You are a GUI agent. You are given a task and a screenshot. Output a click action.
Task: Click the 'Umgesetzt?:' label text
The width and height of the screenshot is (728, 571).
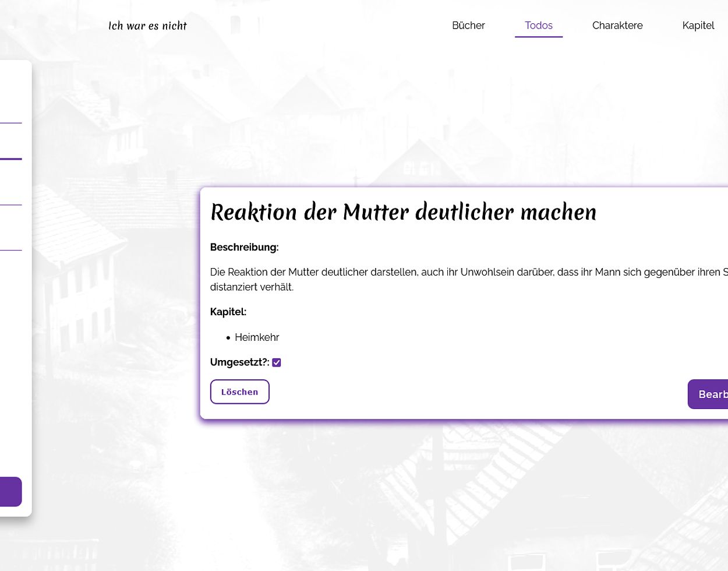(x=239, y=362)
